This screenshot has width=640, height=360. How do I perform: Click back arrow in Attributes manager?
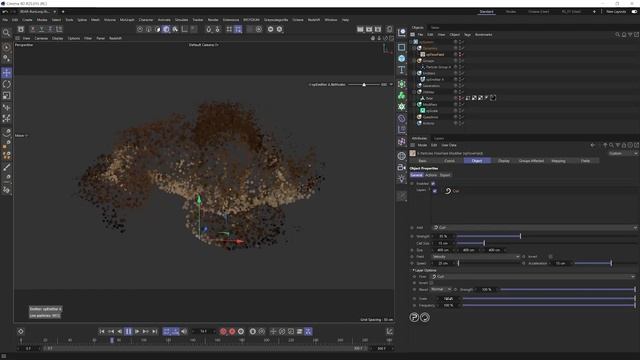coord(593,145)
